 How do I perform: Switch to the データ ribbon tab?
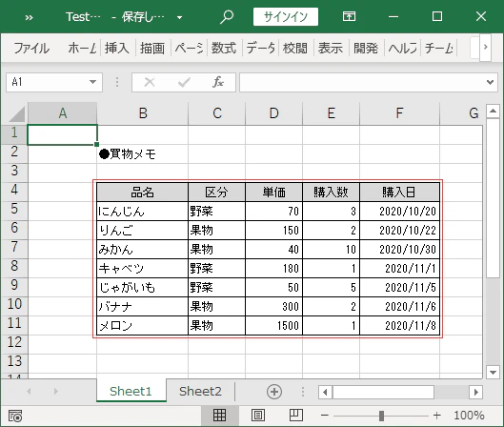261,49
